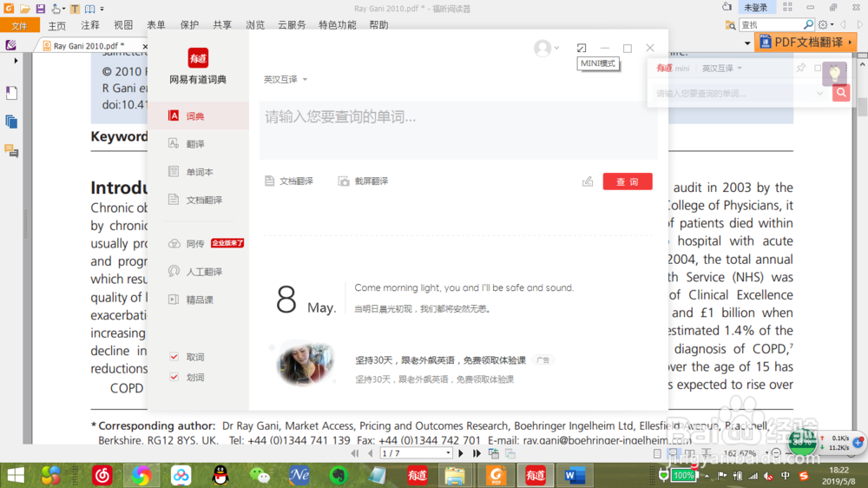Open the Foxit PDF taskbar icon
This screenshot has height=488, width=868.
coord(496,476)
